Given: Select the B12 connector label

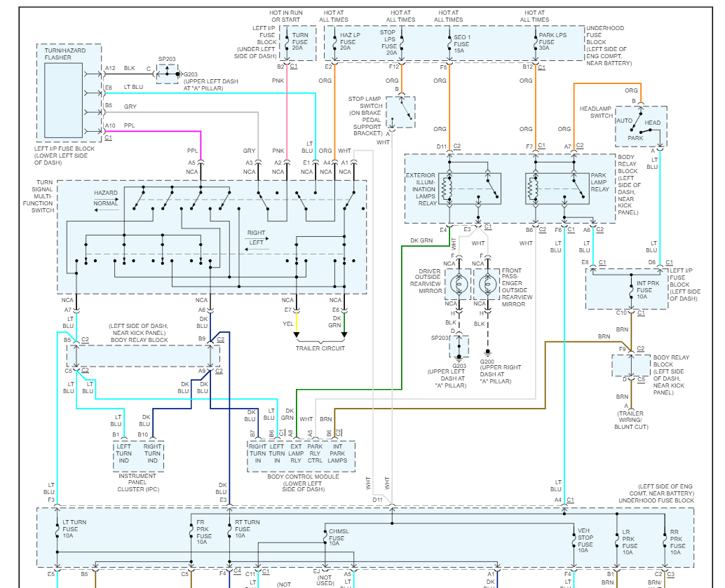Looking at the screenshot, I should click(527, 67).
